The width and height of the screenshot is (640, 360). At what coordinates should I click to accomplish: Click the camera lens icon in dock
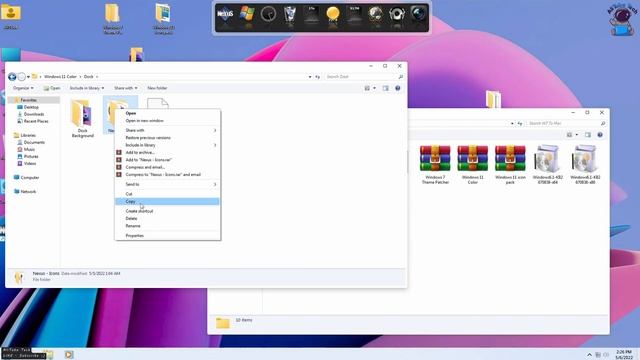[418, 14]
